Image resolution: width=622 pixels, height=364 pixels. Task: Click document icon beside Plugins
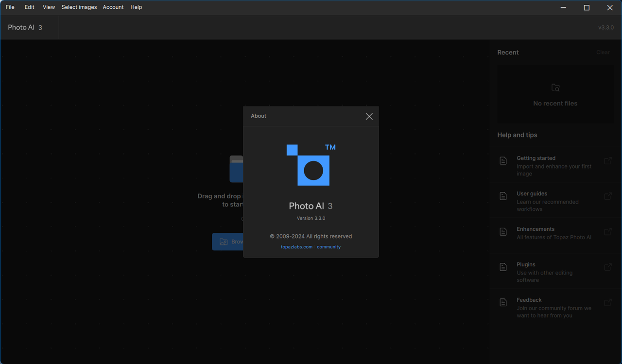503,267
